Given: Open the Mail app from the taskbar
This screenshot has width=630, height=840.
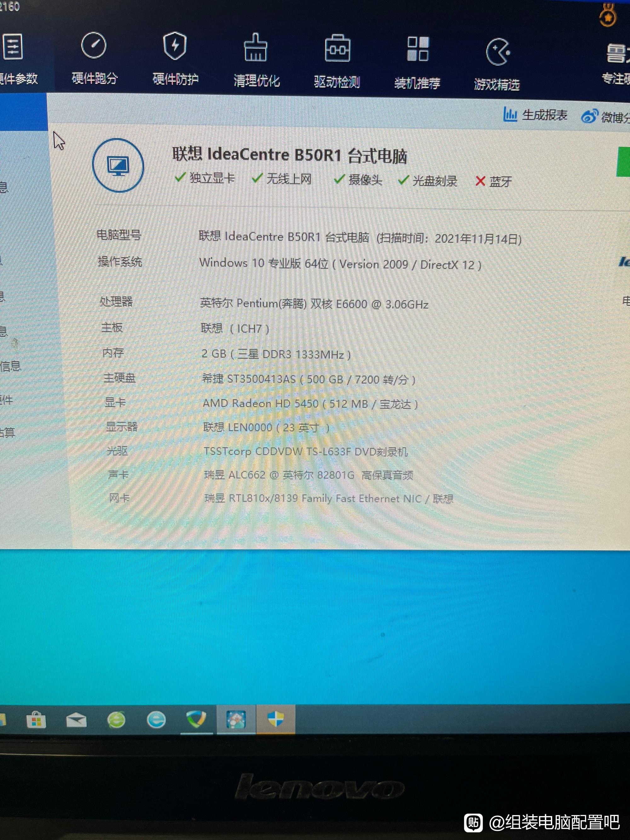Looking at the screenshot, I should coord(76,720).
